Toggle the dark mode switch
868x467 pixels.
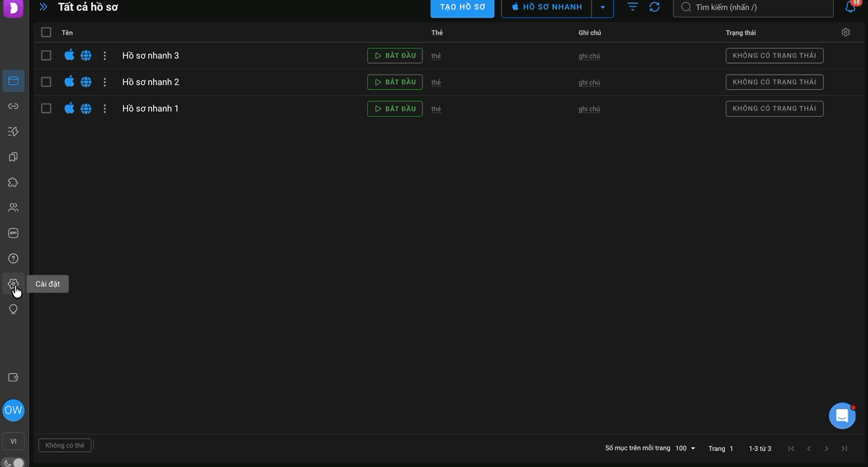(x=13, y=463)
